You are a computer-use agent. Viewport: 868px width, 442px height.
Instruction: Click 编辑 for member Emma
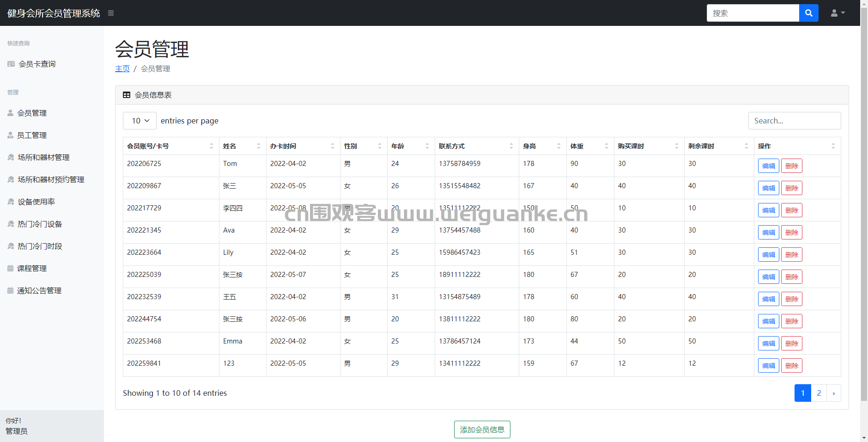coord(769,344)
